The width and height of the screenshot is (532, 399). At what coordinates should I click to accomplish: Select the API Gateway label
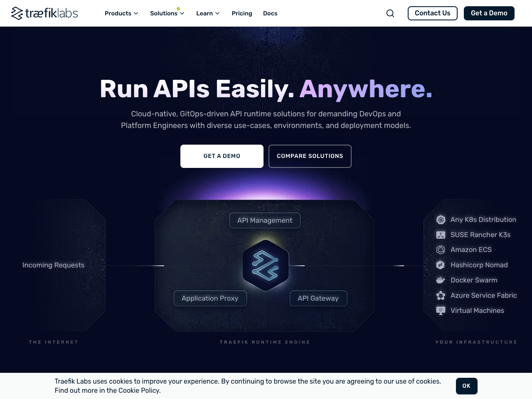(x=318, y=298)
